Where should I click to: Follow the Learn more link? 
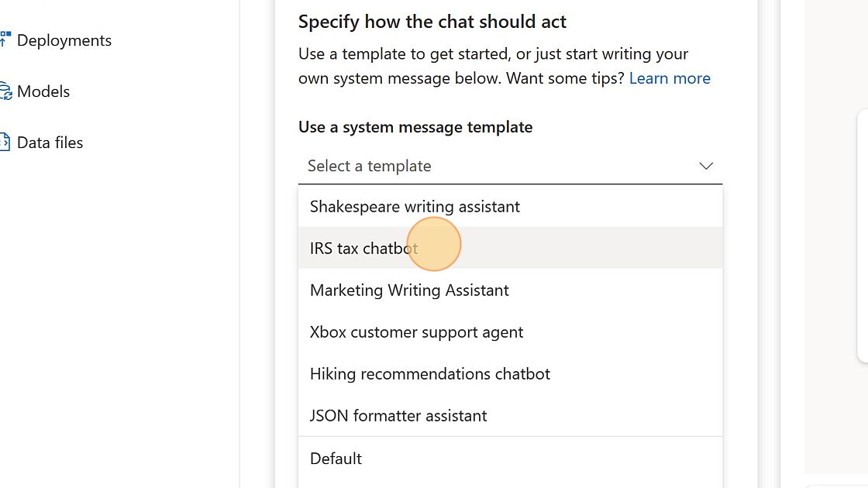pos(670,78)
